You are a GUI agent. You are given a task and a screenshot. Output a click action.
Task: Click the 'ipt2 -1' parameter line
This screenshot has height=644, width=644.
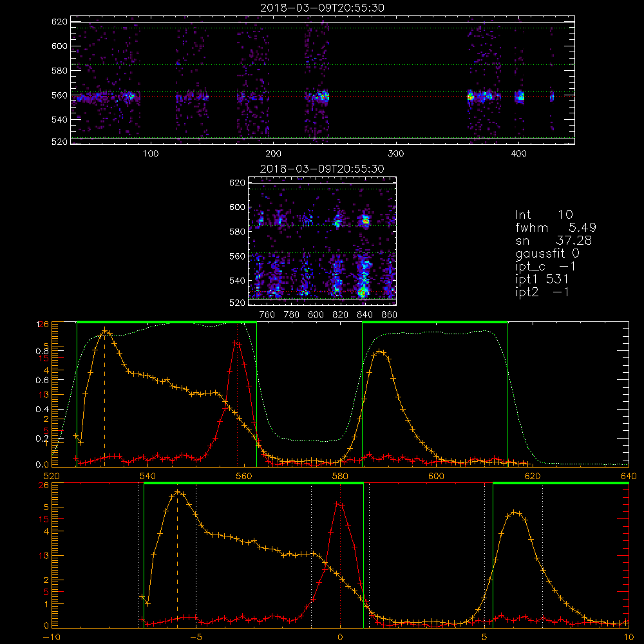(542, 292)
